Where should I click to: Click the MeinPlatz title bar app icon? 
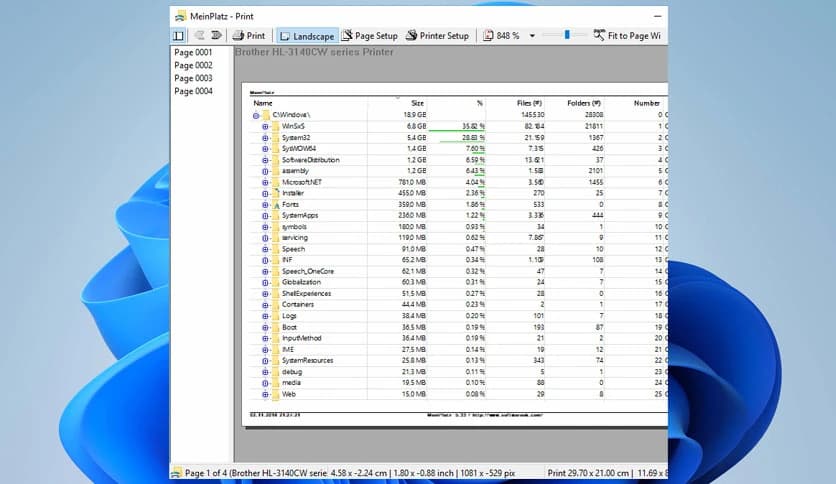pos(180,15)
